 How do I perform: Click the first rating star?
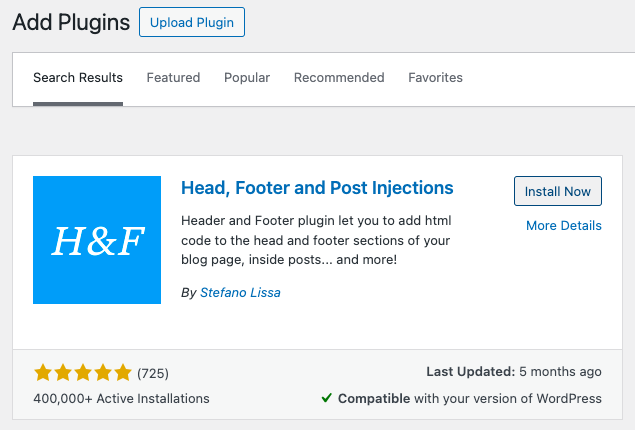(43, 373)
